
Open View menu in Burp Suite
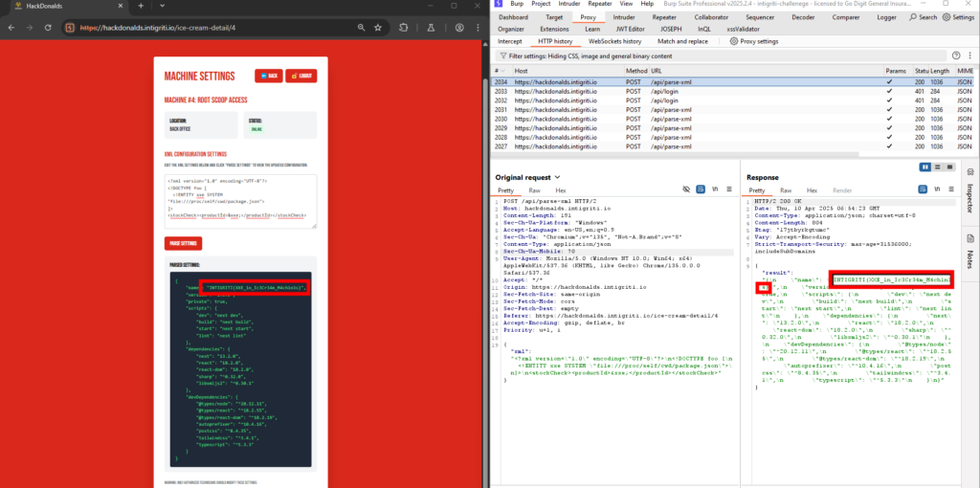click(x=627, y=4)
